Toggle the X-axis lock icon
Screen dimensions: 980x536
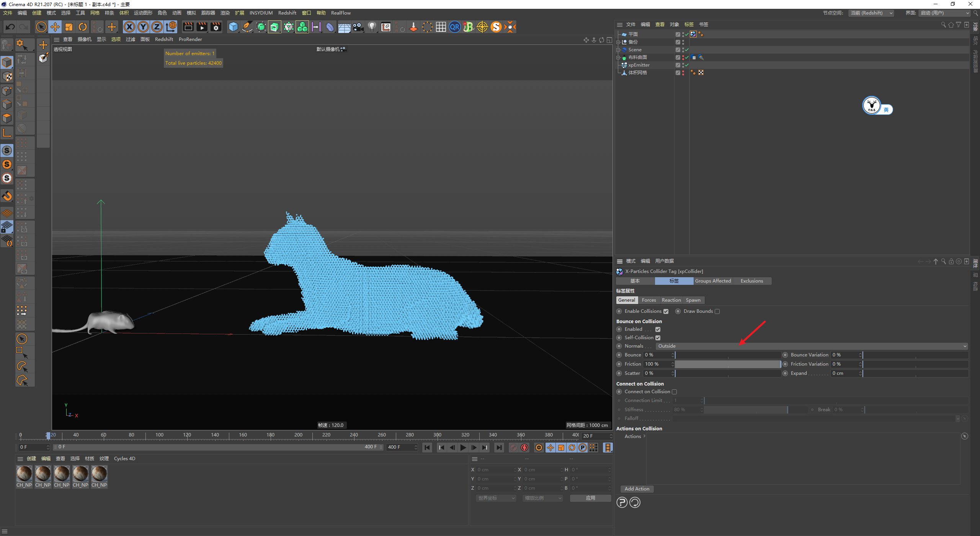pyautogui.click(x=129, y=27)
